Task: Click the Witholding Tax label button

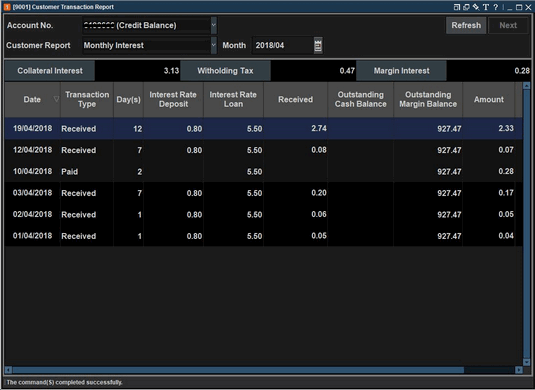Action: (225, 71)
